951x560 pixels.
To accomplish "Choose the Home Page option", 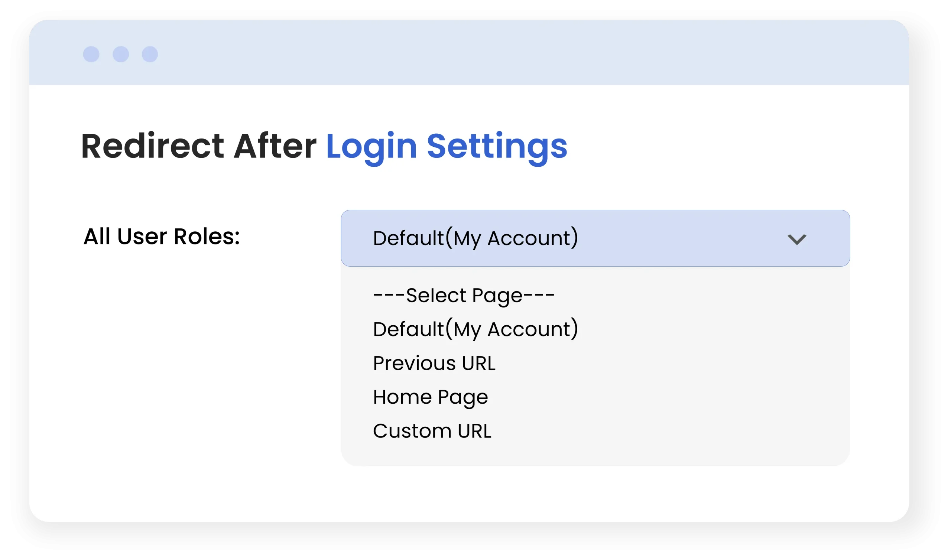I will coord(430,397).
